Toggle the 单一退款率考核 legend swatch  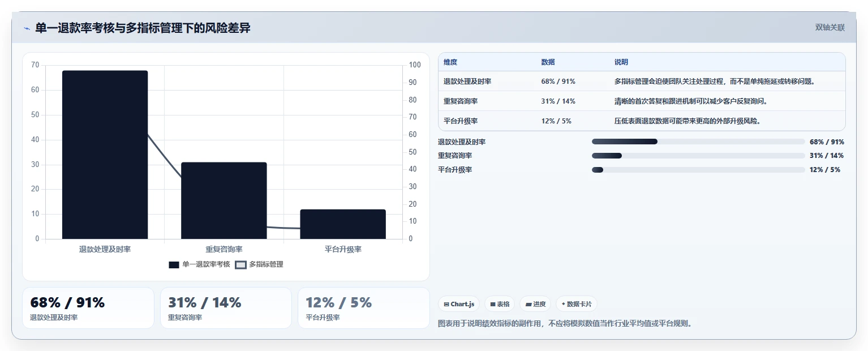pyautogui.click(x=174, y=264)
